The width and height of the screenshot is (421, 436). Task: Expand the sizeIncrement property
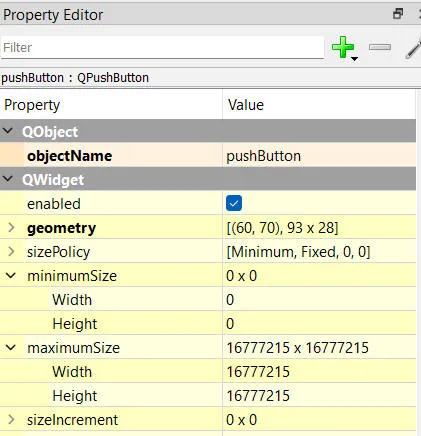point(11,420)
